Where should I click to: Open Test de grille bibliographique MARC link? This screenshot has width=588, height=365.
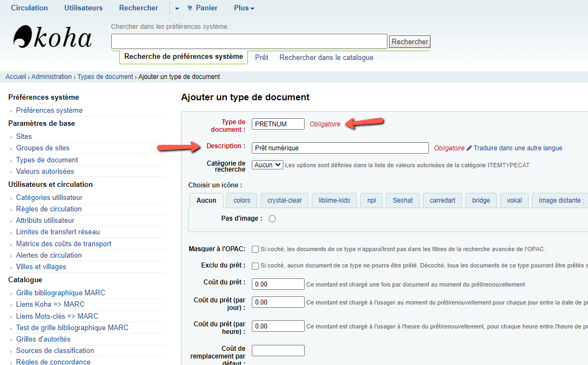click(72, 327)
